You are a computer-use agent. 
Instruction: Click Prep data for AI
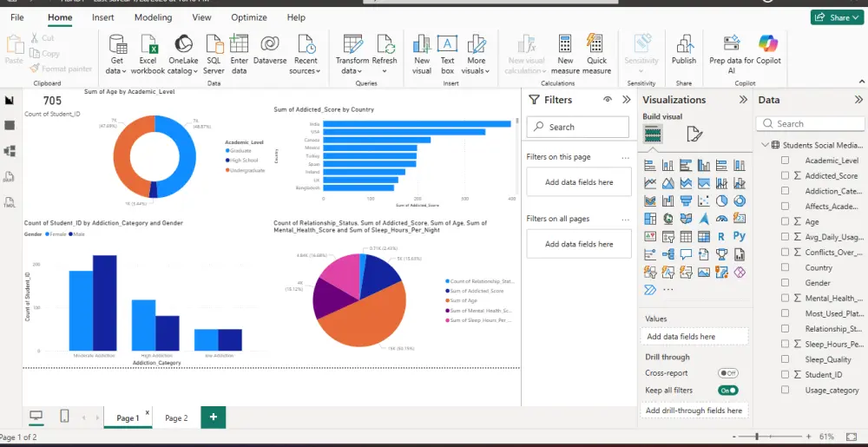tap(732, 54)
